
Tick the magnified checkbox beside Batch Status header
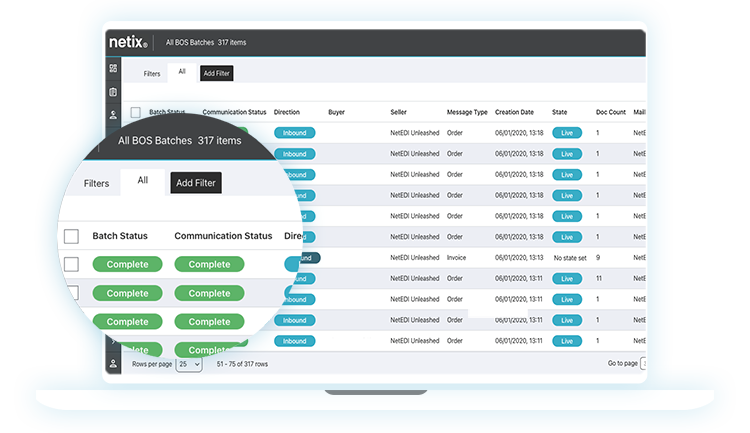71,236
